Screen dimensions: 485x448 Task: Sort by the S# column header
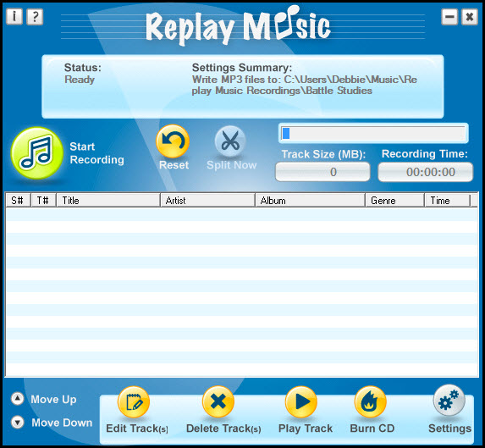18,201
